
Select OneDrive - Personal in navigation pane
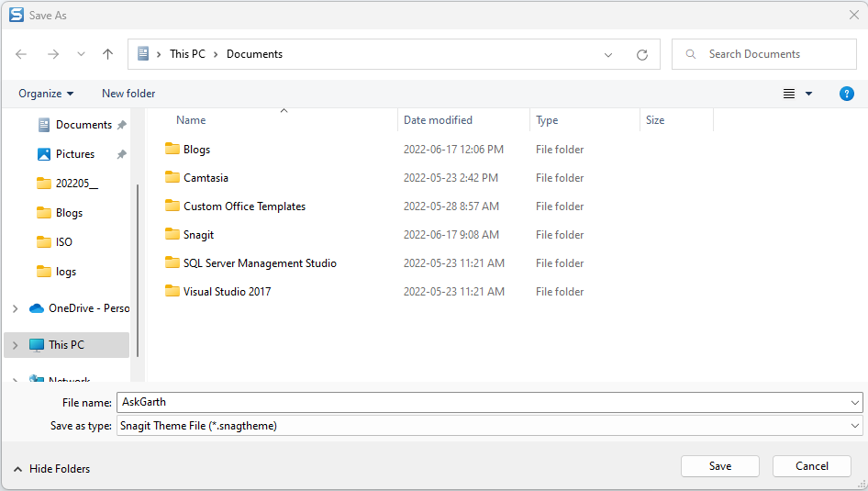pyautogui.click(x=80, y=308)
